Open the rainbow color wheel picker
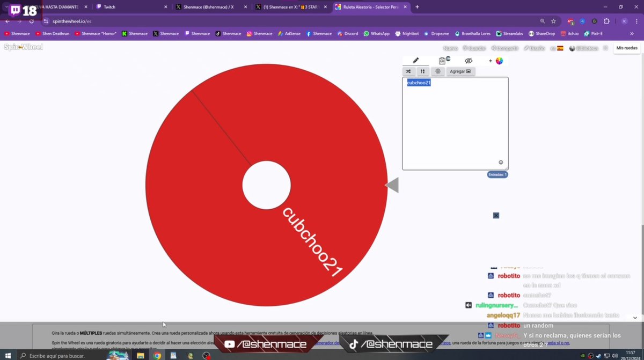 (x=499, y=61)
